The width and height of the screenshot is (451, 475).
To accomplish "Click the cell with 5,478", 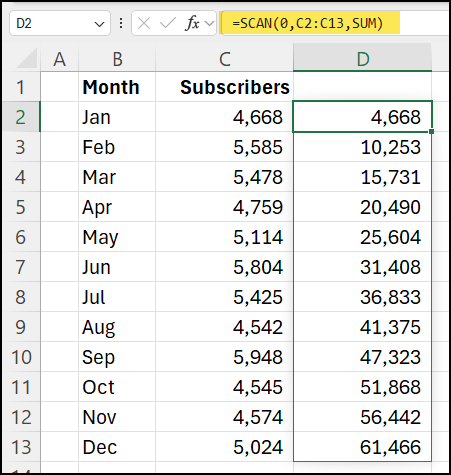I will point(224,177).
